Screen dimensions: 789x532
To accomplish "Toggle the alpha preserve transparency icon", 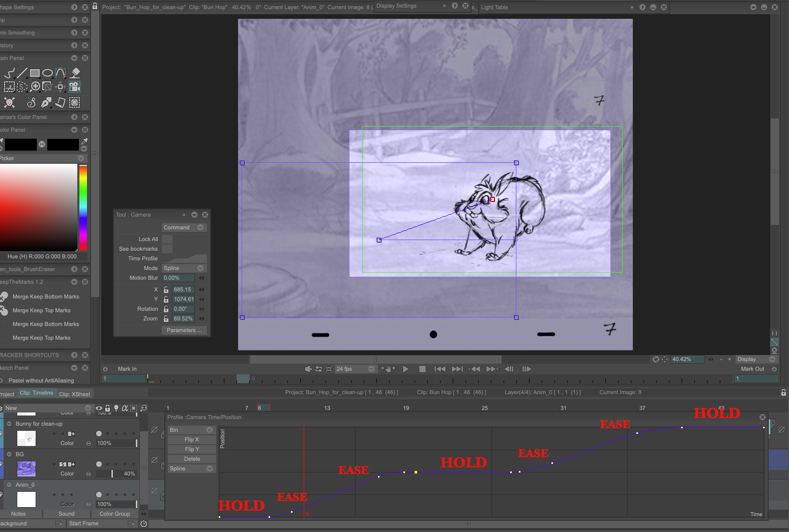I will point(125,408).
